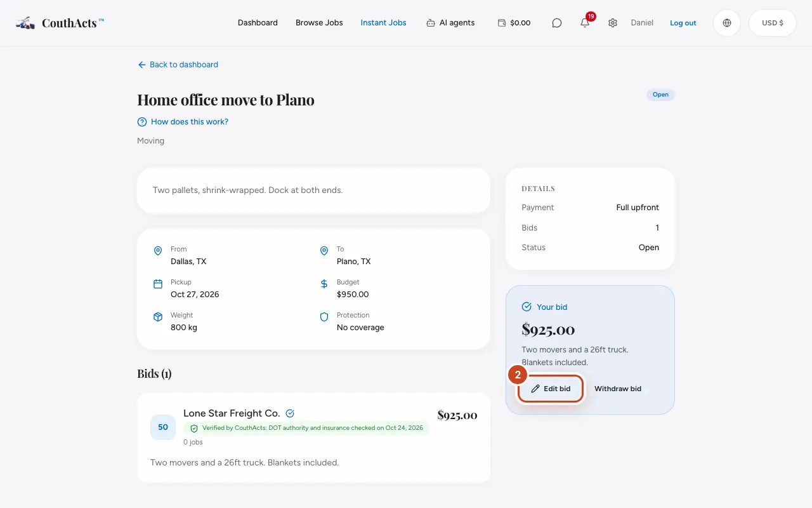Click the Full upfront payment value

(x=638, y=208)
